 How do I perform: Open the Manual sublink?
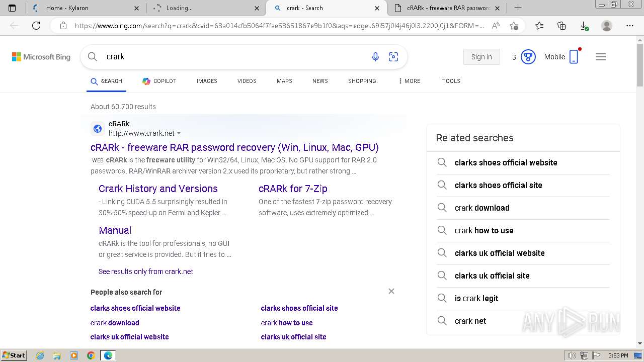[x=115, y=230]
